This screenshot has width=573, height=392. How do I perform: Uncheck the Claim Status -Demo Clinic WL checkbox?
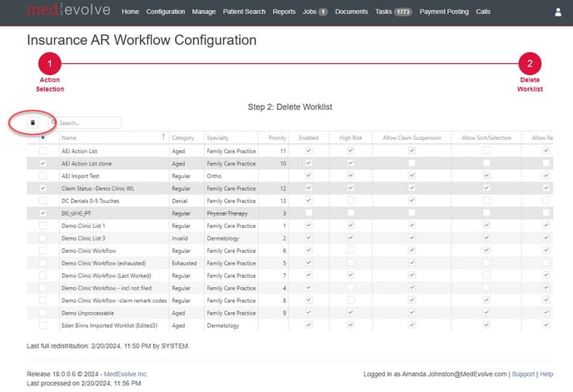(42, 189)
